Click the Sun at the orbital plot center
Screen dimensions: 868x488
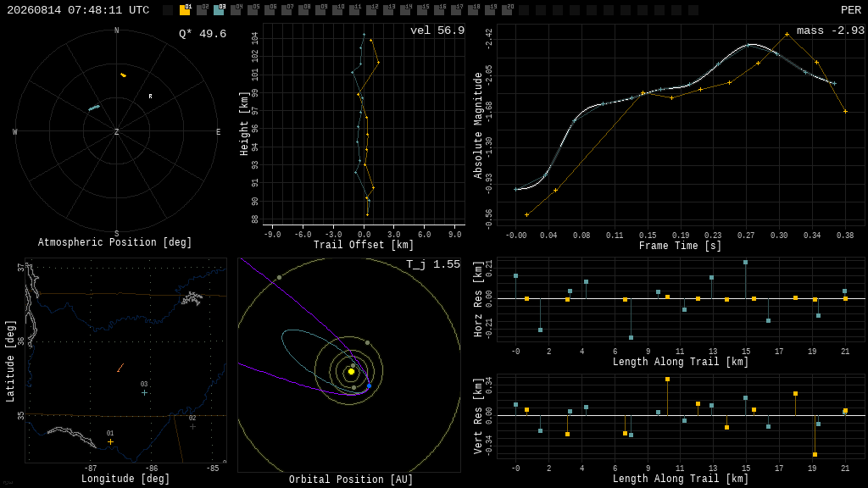pyautogui.click(x=351, y=372)
